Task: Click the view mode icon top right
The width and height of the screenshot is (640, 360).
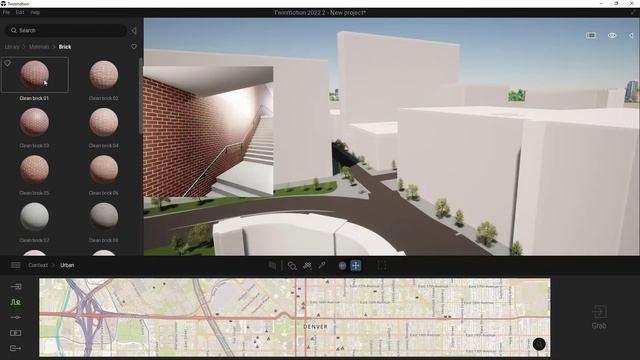Action: point(591,36)
